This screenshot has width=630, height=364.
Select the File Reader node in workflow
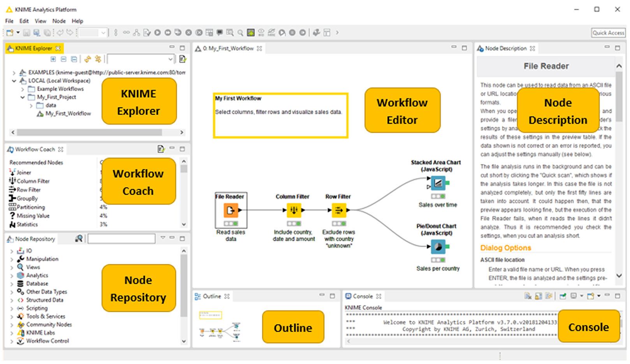231,210
